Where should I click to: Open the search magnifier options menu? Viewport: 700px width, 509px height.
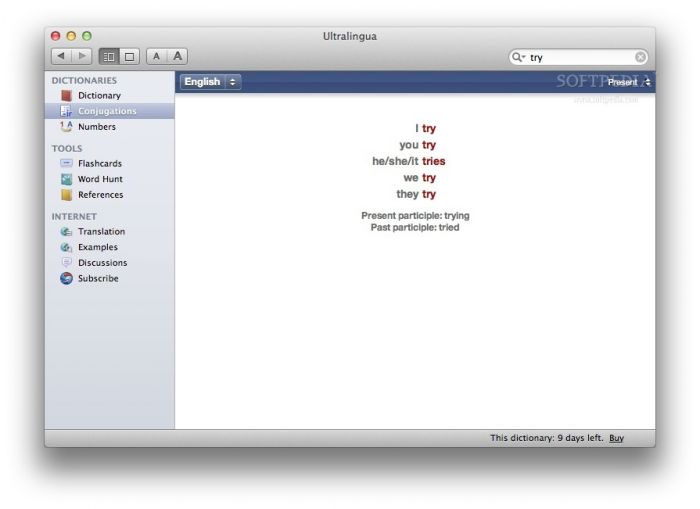point(518,57)
